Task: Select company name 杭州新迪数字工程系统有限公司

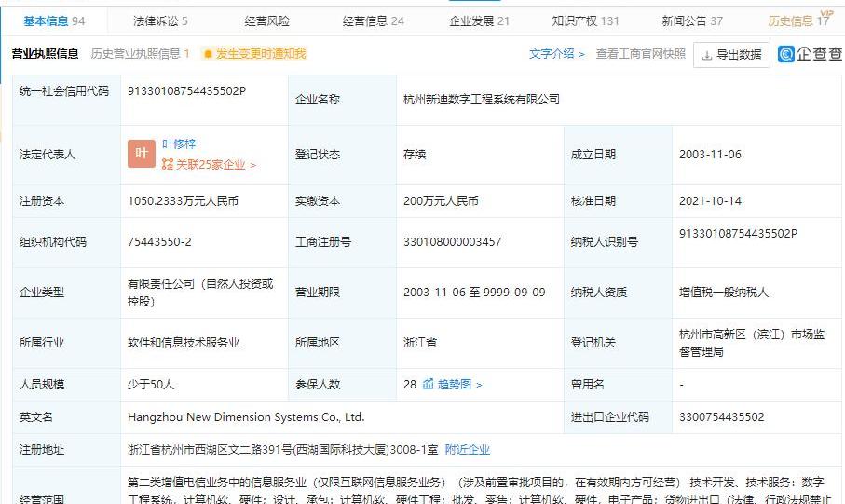Action: click(482, 99)
